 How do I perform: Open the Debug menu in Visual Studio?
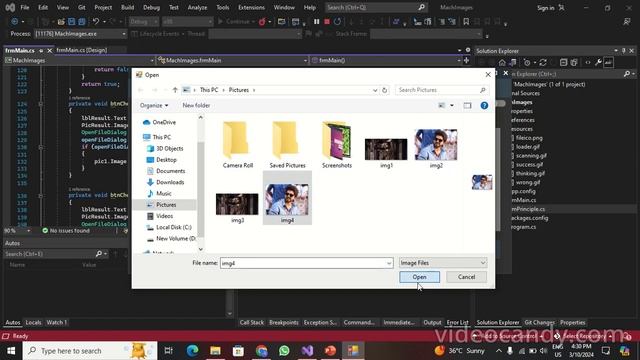[151, 7]
